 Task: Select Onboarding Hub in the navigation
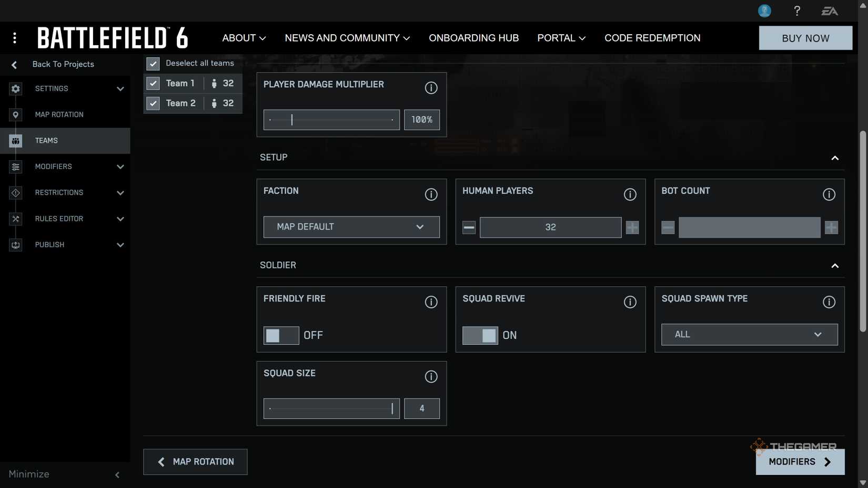coord(473,38)
